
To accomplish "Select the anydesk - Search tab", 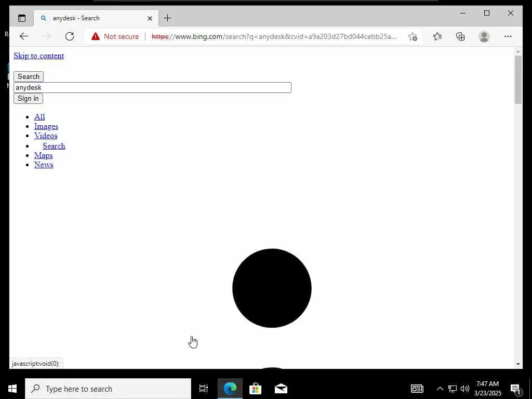I will (96, 18).
